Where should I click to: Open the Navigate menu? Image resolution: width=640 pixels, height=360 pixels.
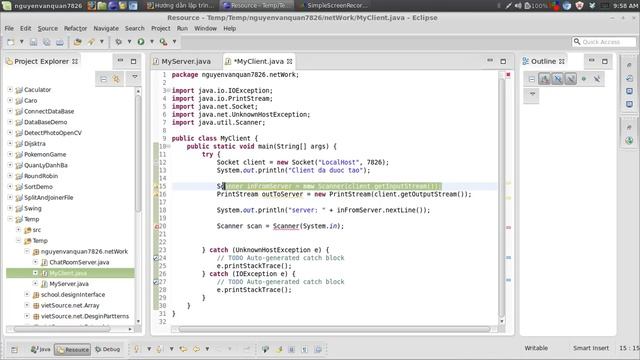click(x=106, y=29)
